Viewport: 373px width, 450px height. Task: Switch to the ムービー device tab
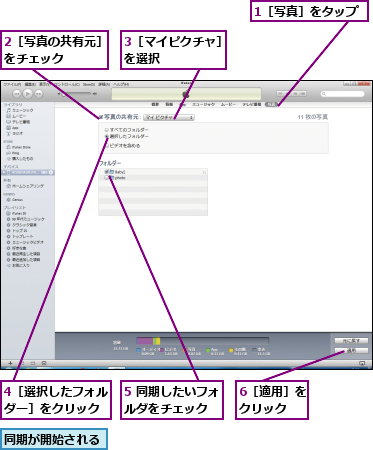tap(228, 104)
